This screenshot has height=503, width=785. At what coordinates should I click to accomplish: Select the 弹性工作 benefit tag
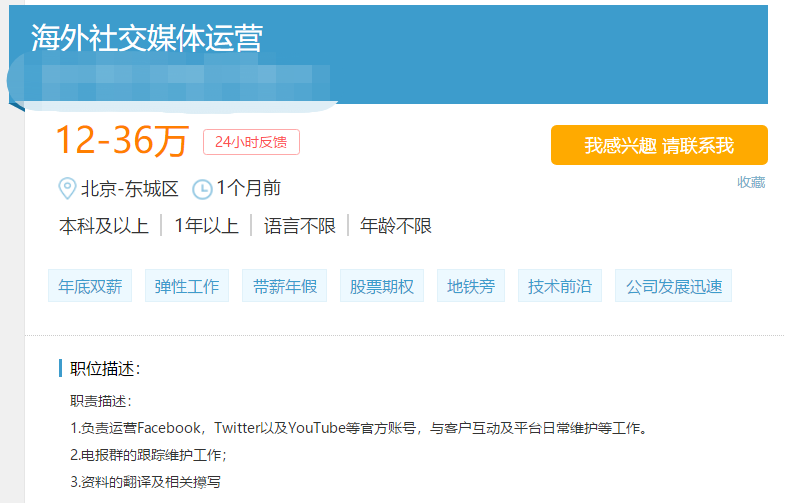[x=186, y=286]
